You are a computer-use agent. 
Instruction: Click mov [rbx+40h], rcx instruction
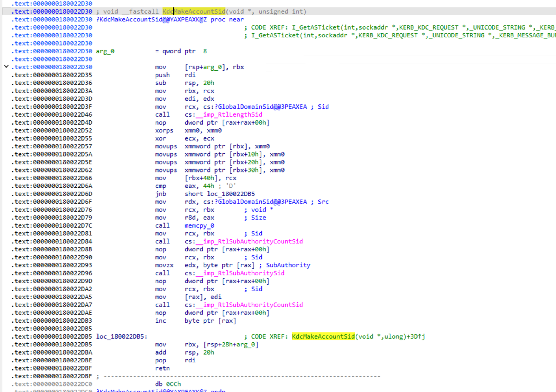point(196,178)
